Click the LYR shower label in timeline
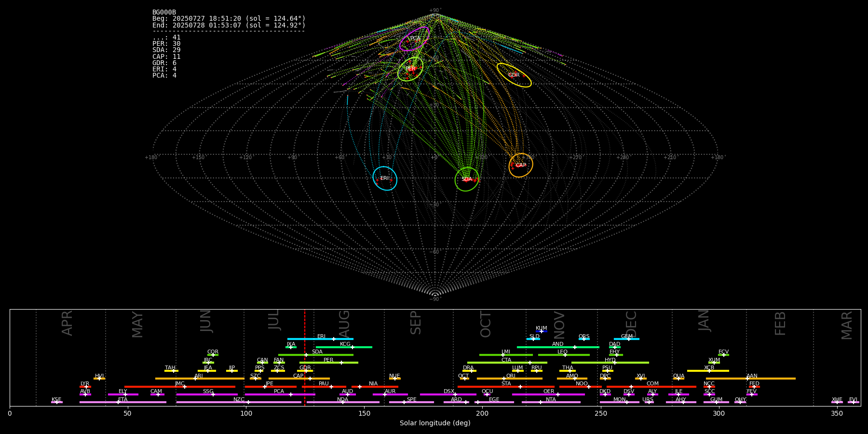Screen dimensions: 868x434 tap(85, 384)
